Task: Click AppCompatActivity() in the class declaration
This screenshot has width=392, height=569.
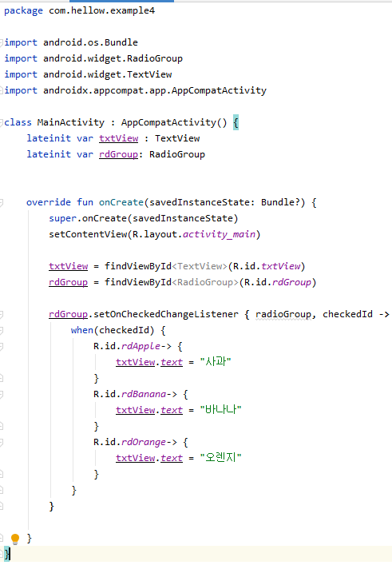Action: coord(174,122)
